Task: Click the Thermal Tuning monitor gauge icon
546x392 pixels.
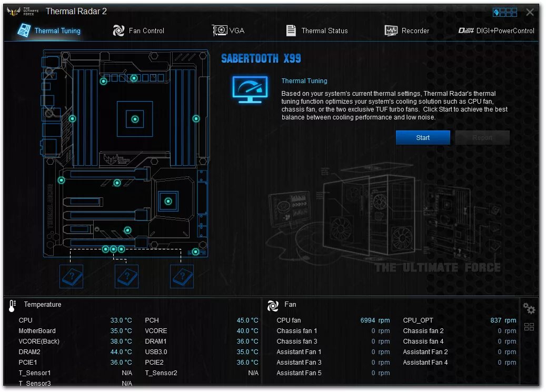Action: [250, 89]
